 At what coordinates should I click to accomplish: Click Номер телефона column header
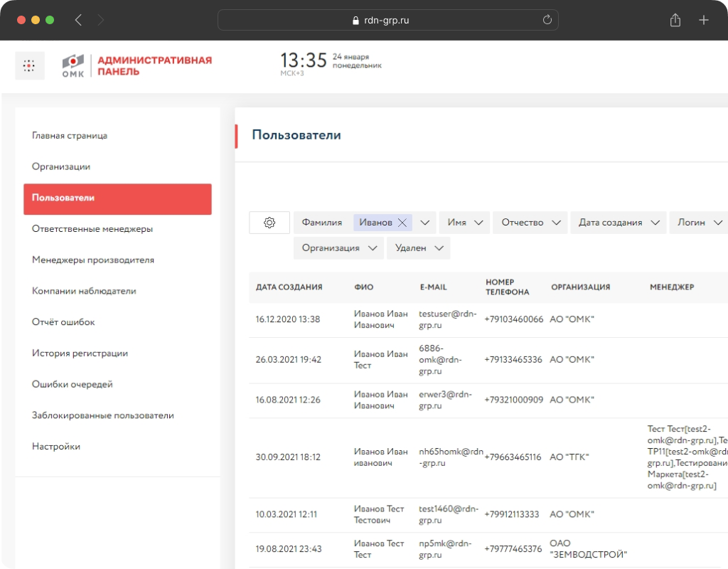pyautogui.click(x=507, y=287)
